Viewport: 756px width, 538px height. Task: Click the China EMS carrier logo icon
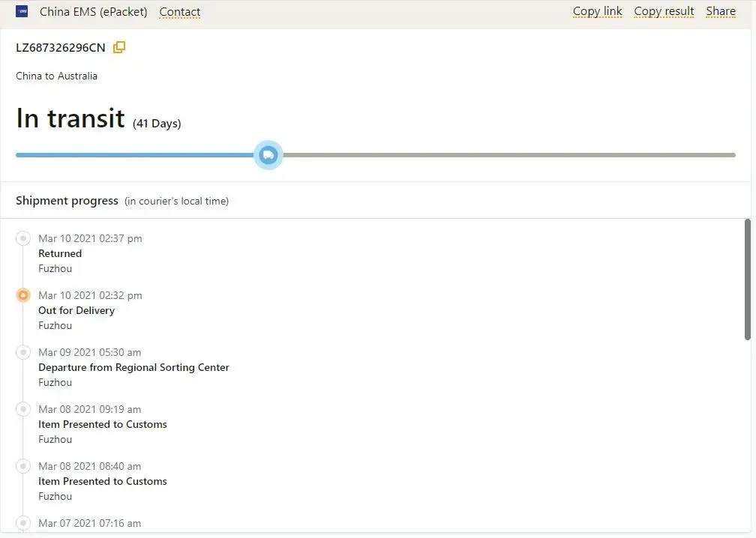click(22, 11)
